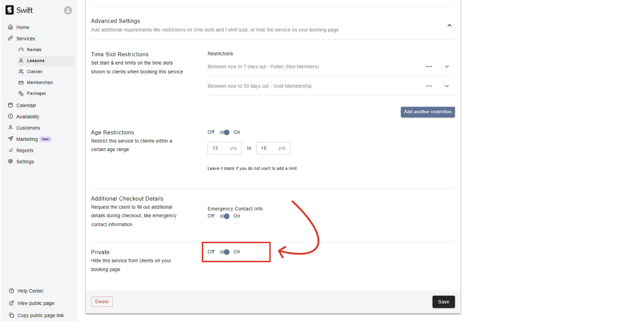Open Rentals under Services
The height and width of the screenshot is (321, 644).
[x=34, y=50]
